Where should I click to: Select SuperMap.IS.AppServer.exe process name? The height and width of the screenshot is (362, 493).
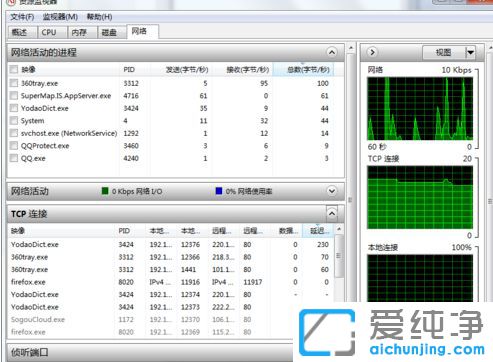66,96
